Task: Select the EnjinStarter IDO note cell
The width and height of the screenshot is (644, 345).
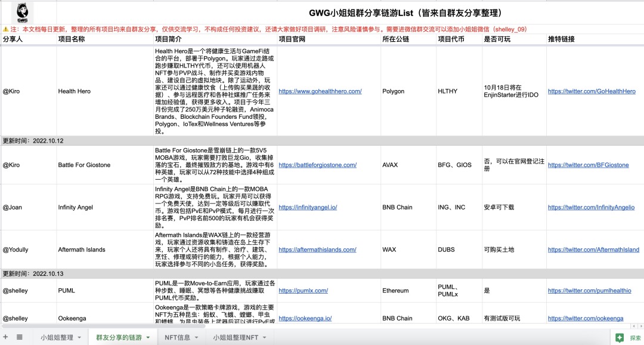Action: pos(514,91)
